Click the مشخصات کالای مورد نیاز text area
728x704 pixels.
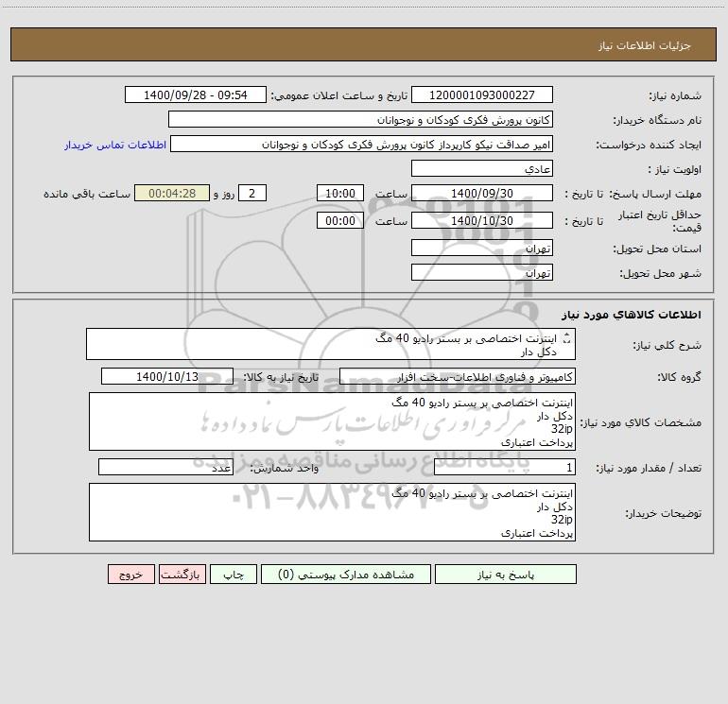click(x=332, y=421)
